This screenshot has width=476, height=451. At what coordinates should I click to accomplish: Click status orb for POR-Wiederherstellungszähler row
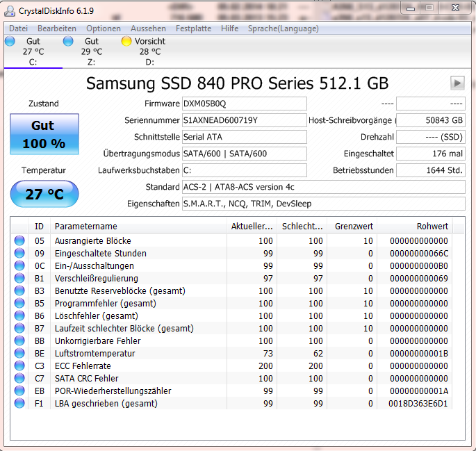tap(19, 391)
